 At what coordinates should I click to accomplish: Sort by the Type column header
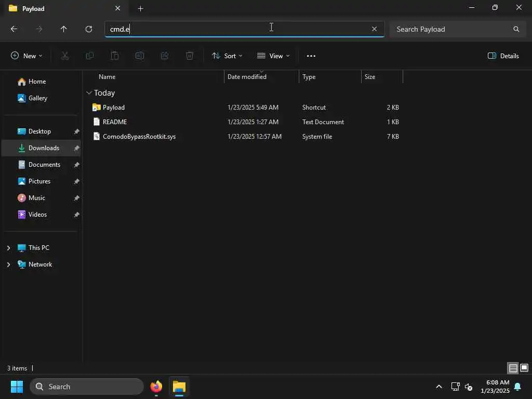coord(309,77)
